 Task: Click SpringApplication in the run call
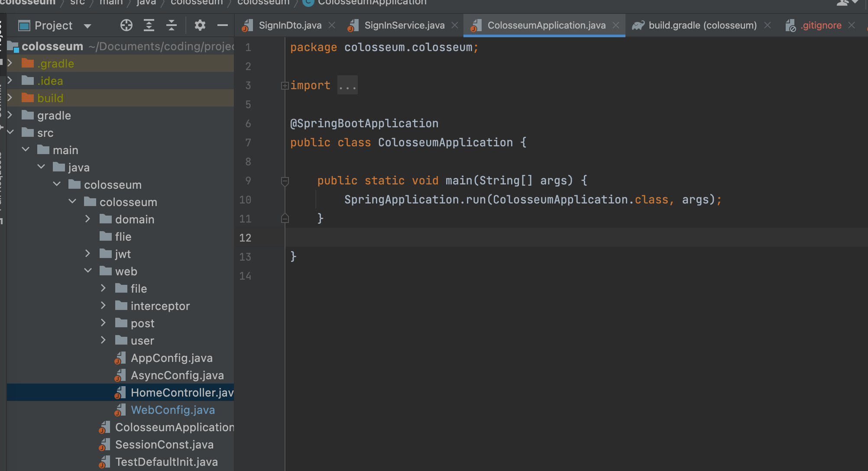click(402, 200)
